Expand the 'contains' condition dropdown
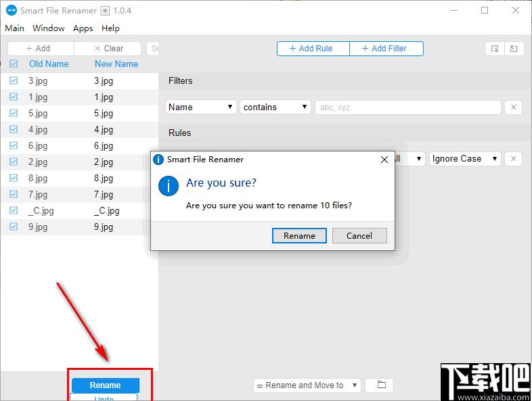 pyautogui.click(x=275, y=107)
